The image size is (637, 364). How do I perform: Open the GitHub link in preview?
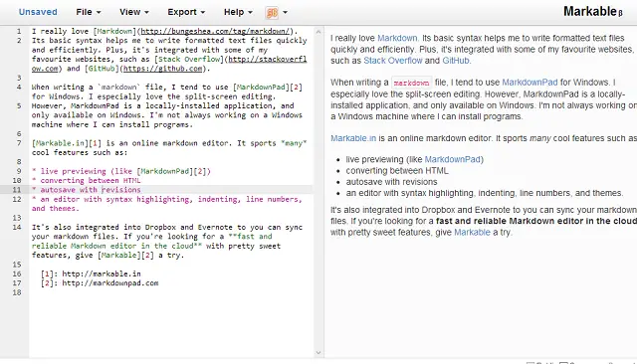(x=456, y=61)
